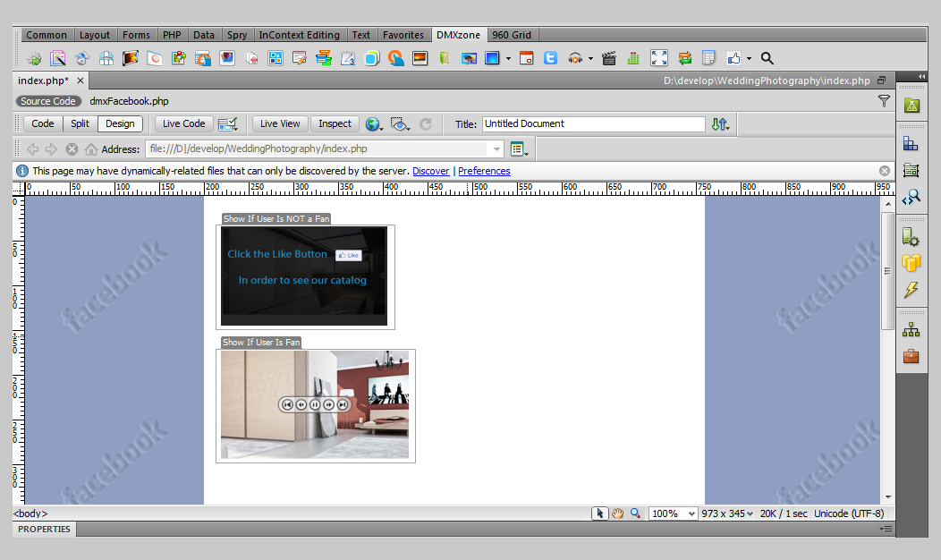
Task: Expand the audio player dropdown arrow
Action: pyautogui.click(x=590, y=59)
